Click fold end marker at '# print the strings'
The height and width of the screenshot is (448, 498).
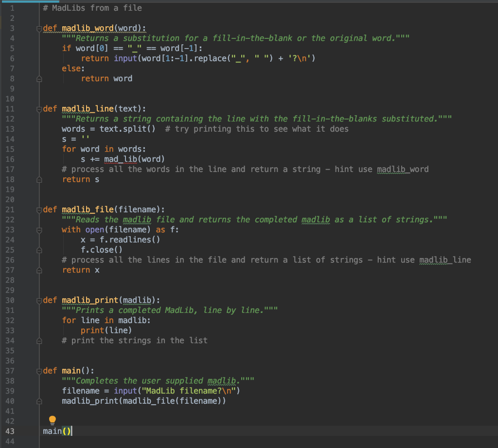coord(39,341)
